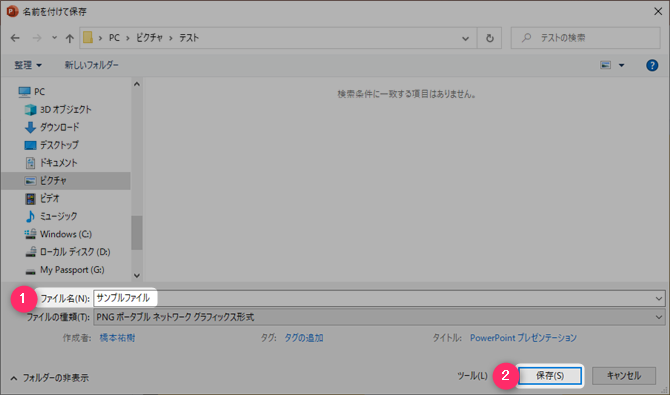The image size is (670, 395).
Task: Click the PowerPoint icon in title bar
Action: point(12,12)
